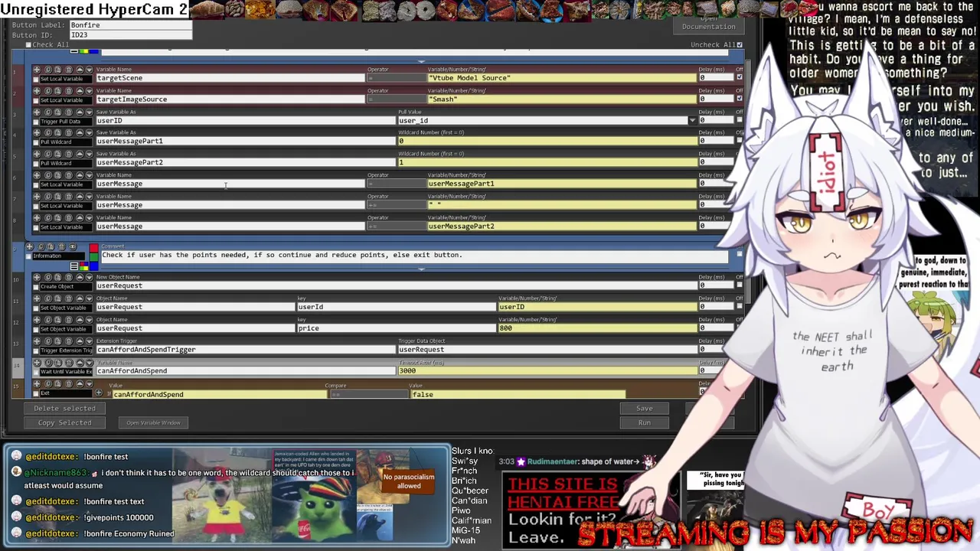Copy the canAffordAndSpendTrigger extension action
Viewport: 980px width, 551px height.
[48, 341]
